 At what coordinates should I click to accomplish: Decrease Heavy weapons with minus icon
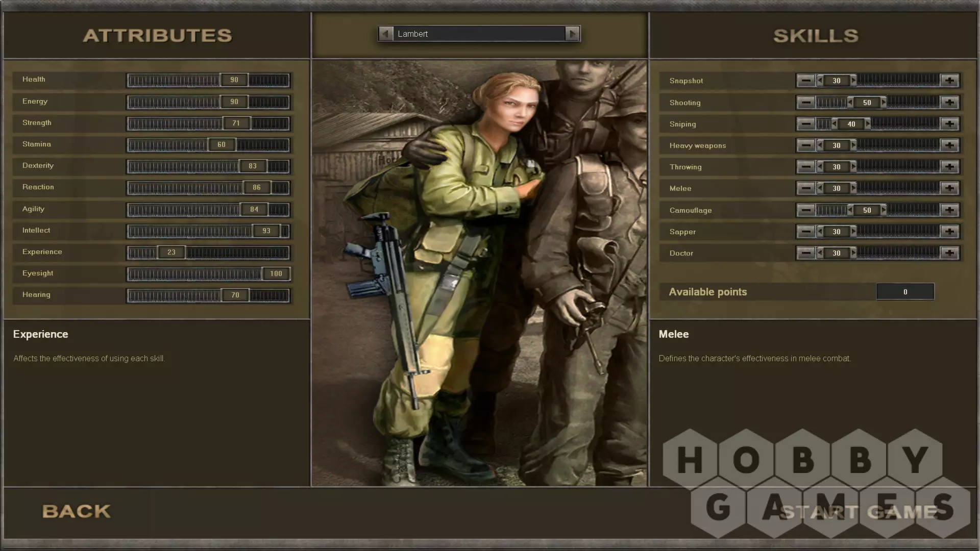806,145
